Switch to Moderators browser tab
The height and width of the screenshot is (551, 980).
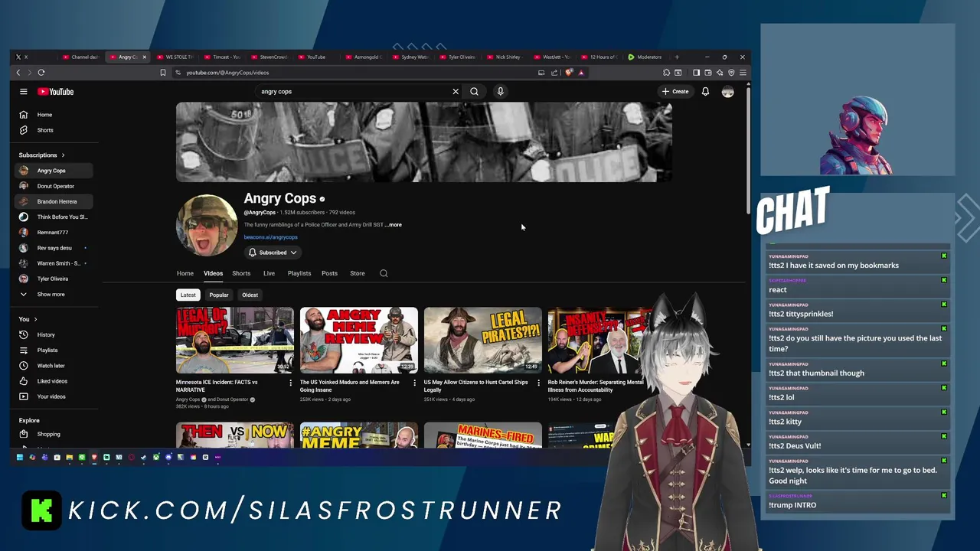pos(645,57)
